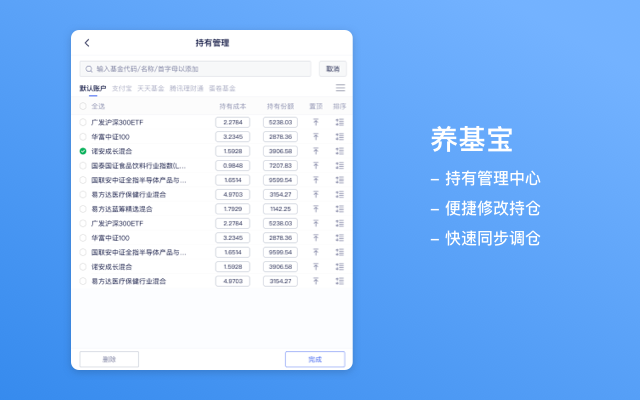Go back using the left arrow
This screenshot has height=400, width=640.
tap(87, 43)
